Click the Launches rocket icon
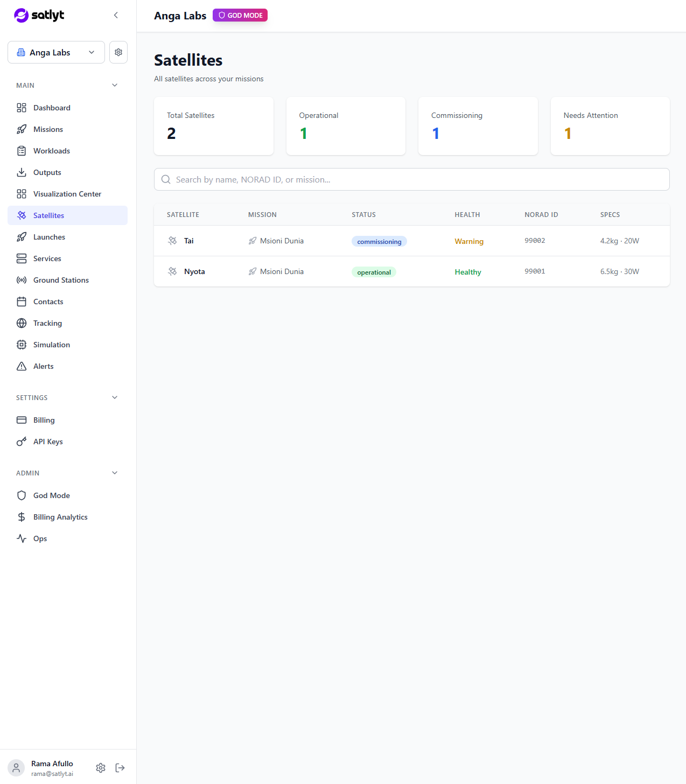This screenshot has width=686, height=784. click(x=22, y=237)
